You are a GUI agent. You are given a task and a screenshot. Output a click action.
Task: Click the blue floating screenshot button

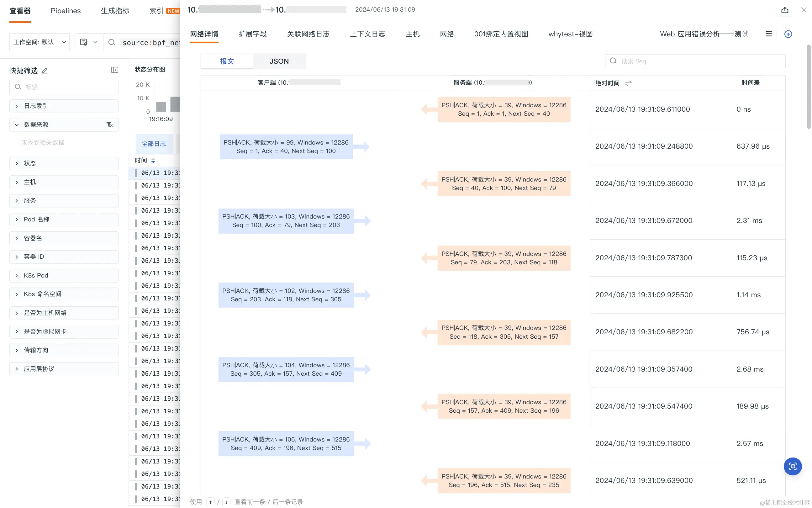coord(793,466)
